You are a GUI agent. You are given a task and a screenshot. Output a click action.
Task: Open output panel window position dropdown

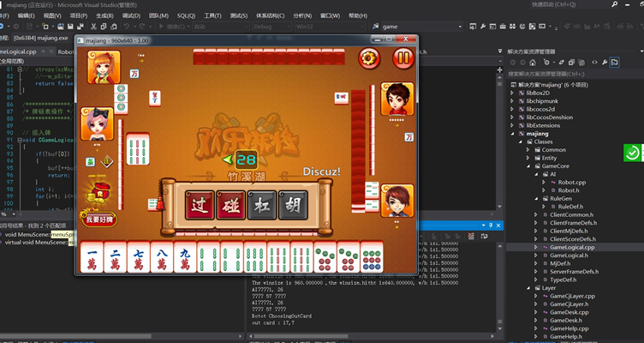[484, 226]
